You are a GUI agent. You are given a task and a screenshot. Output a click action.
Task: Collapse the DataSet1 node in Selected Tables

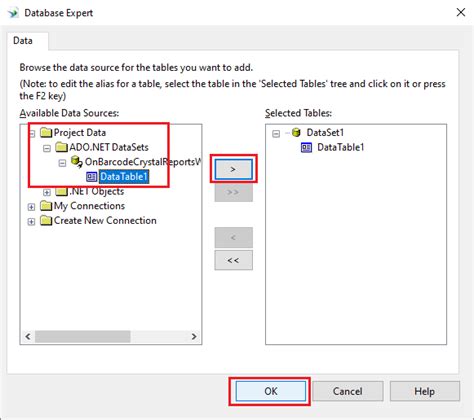point(276,134)
